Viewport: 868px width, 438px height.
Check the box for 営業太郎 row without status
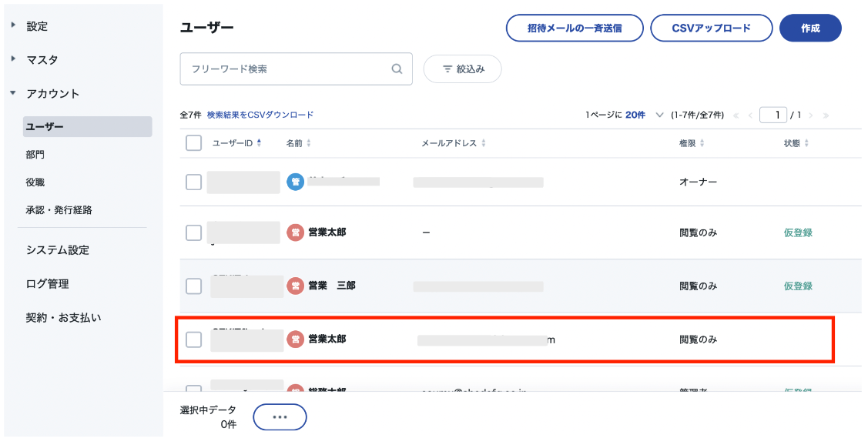click(193, 339)
